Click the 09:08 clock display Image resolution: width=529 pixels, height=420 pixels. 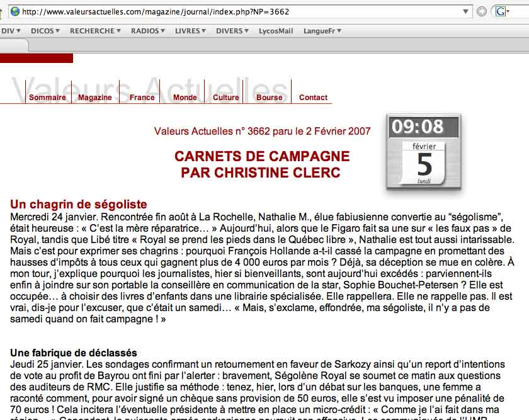click(423, 127)
